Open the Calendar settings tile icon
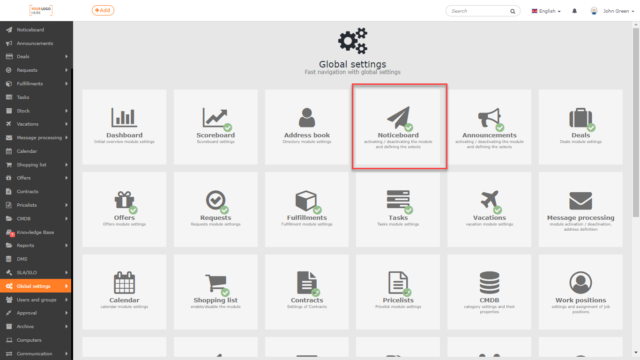The height and width of the screenshot is (360, 640). 124,282
